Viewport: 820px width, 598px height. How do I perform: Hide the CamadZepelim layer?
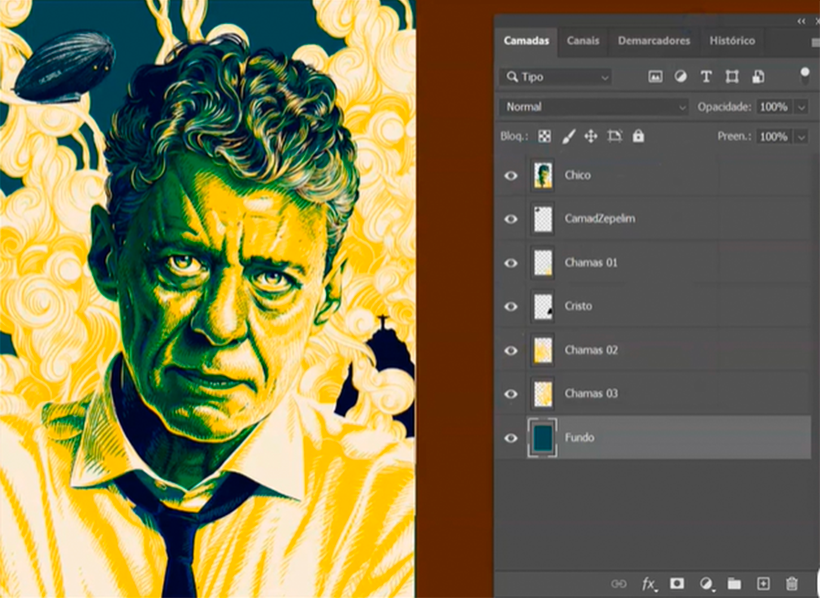pos(511,219)
